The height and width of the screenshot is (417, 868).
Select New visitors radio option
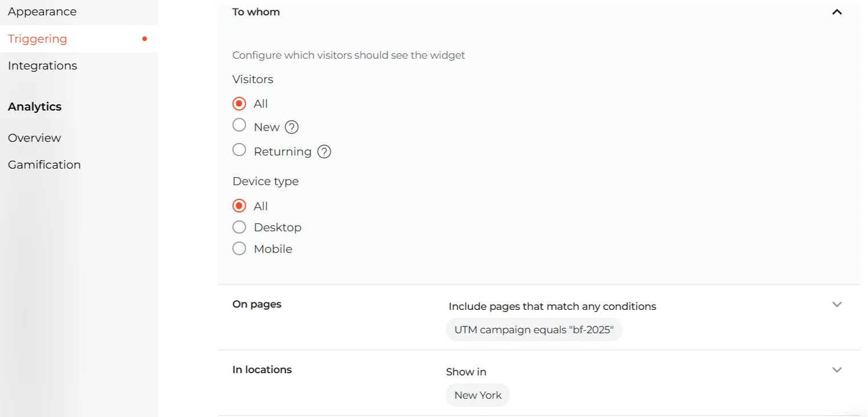click(239, 125)
